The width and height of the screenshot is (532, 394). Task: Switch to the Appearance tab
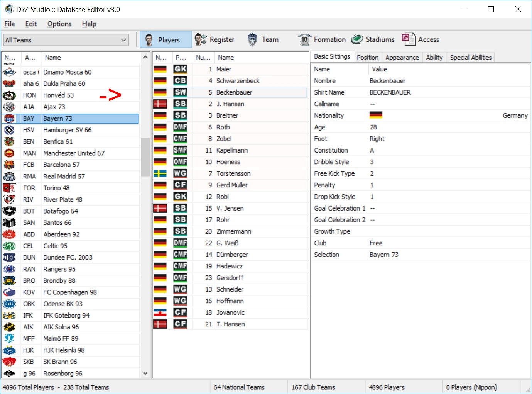(402, 58)
